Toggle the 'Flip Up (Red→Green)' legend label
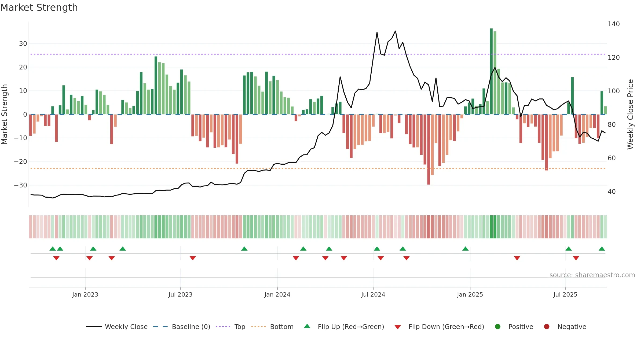This screenshot has width=644, height=362. [351, 327]
